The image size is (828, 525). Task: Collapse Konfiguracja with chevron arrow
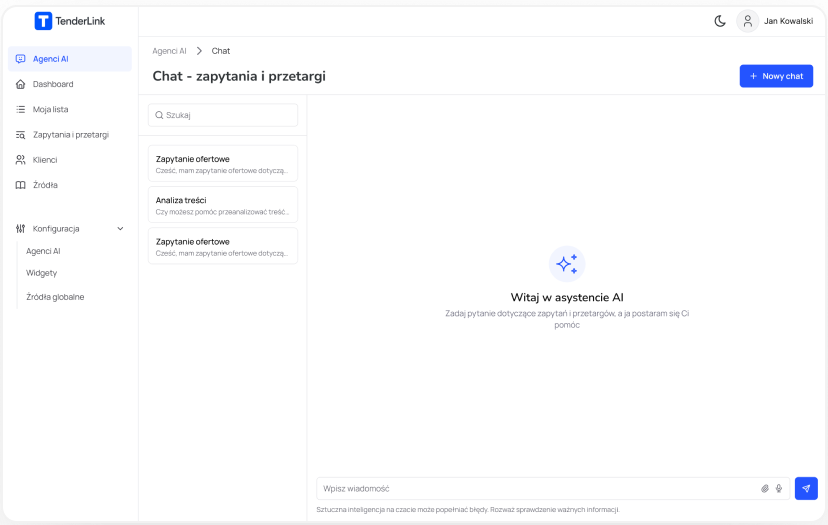tap(120, 229)
